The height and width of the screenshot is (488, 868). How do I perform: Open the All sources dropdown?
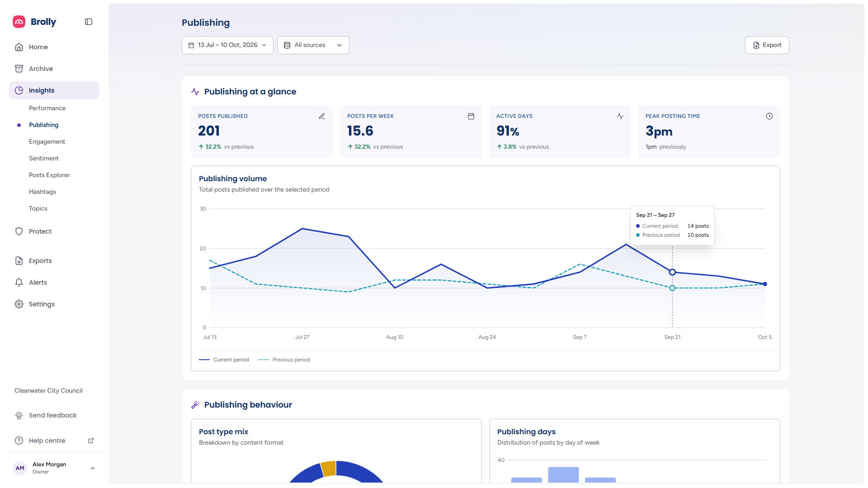(313, 45)
